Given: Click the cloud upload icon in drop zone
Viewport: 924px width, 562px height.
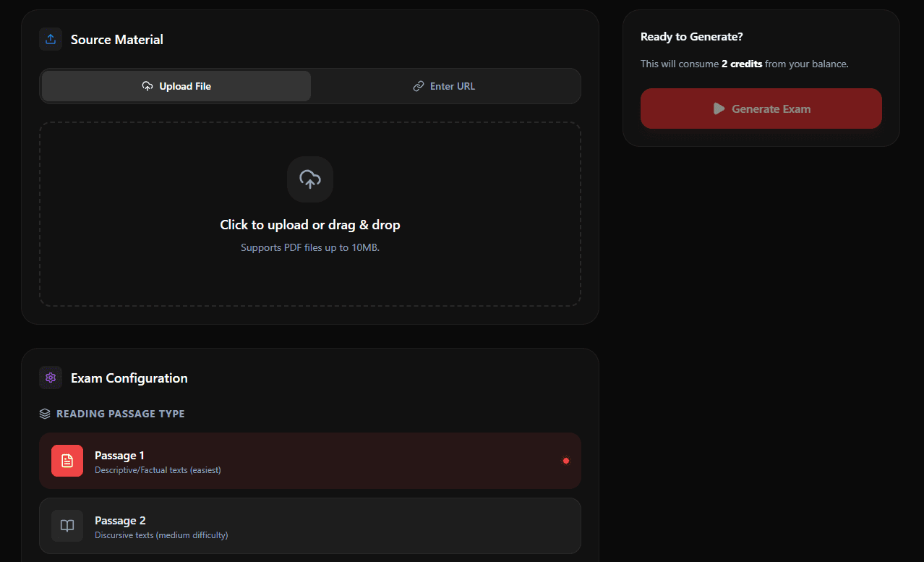Looking at the screenshot, I should coord(310,179).
